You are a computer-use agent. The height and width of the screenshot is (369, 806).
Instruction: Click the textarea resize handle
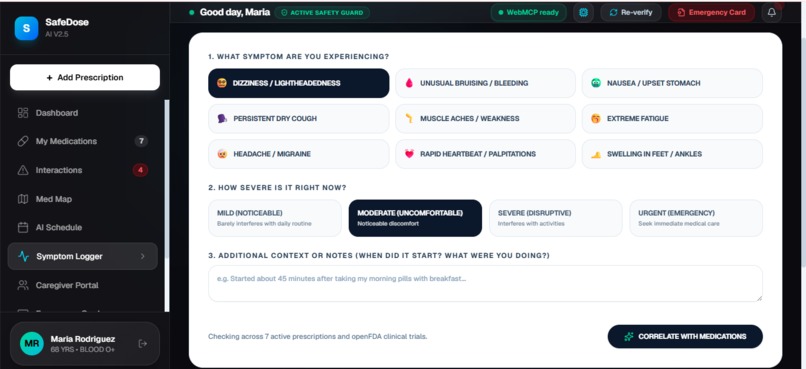click(x=759, y=298)
